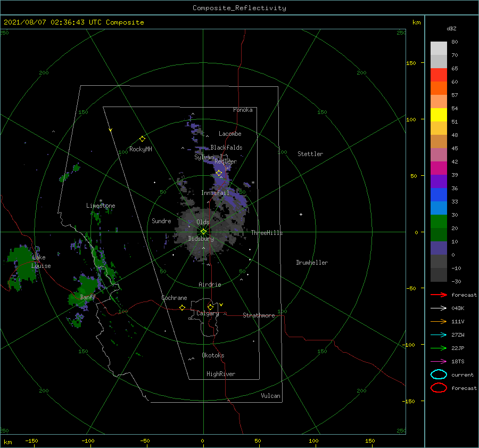Select the Blackfalds label

click(x=226, y=148)
